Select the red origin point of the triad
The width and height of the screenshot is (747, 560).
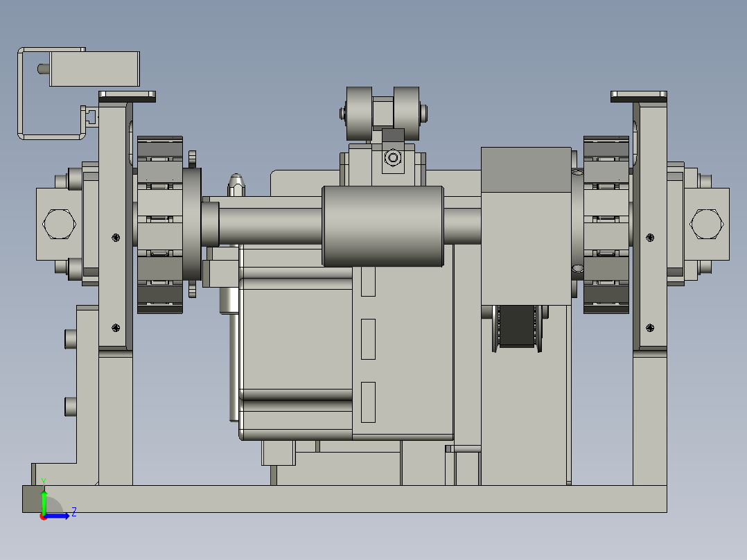[44, 516]
